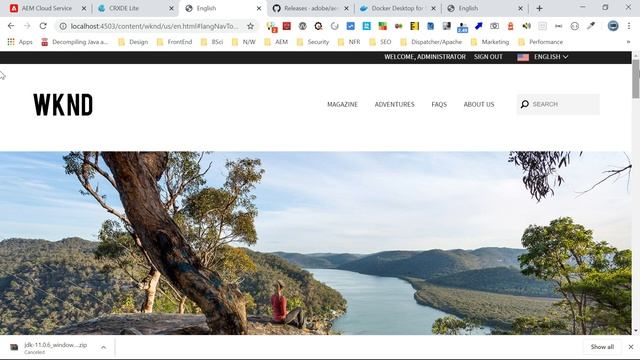Close the downloads bar

(631, 347)
